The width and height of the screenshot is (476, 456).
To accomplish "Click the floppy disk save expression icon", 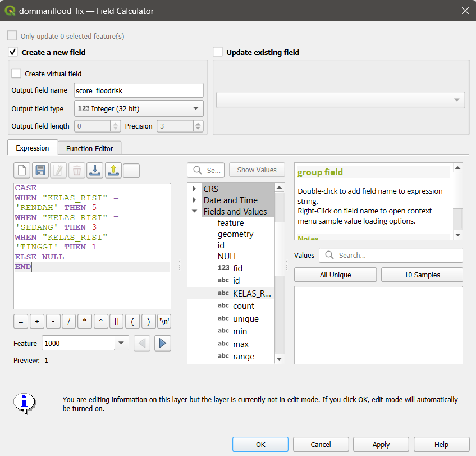I will pyautogui.click(x=40, y=170).
